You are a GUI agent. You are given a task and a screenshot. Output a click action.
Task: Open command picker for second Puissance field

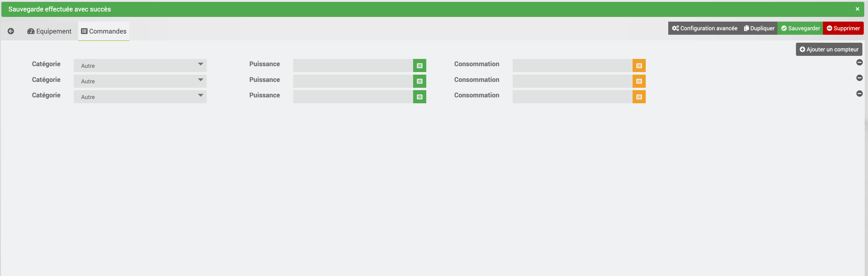coord(419,81)
